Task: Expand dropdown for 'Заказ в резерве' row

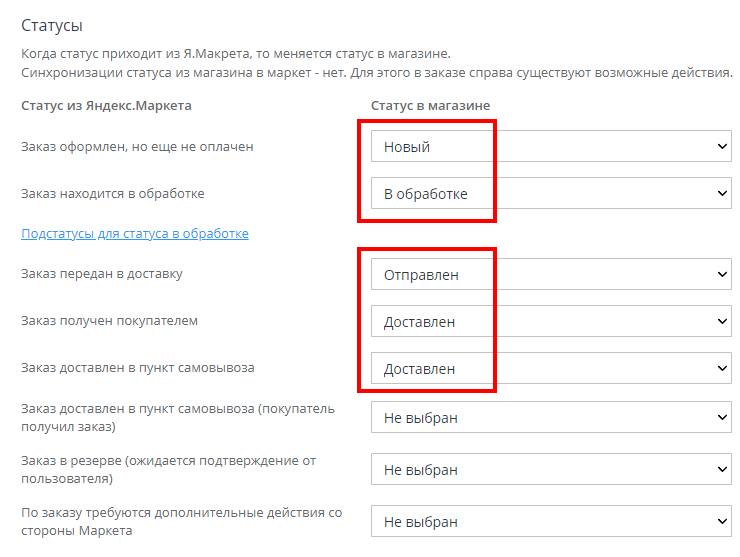Action: [551, 470]
